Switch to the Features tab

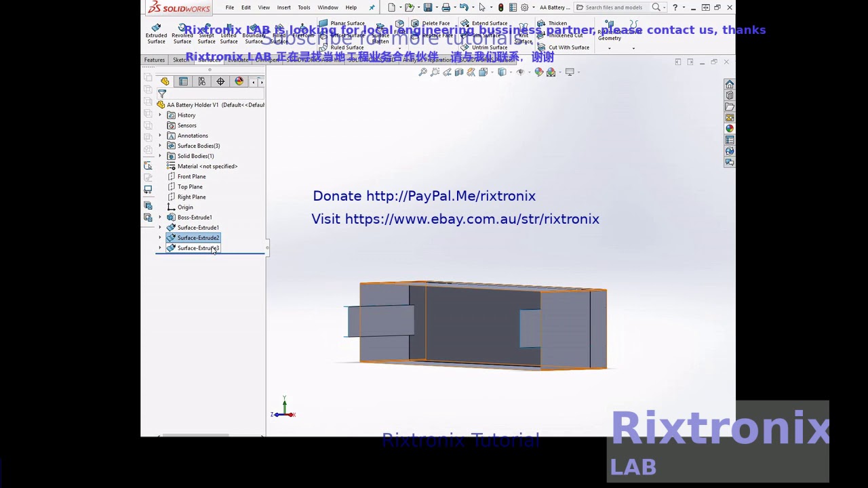pyautogui.click(x=155, y=60)
